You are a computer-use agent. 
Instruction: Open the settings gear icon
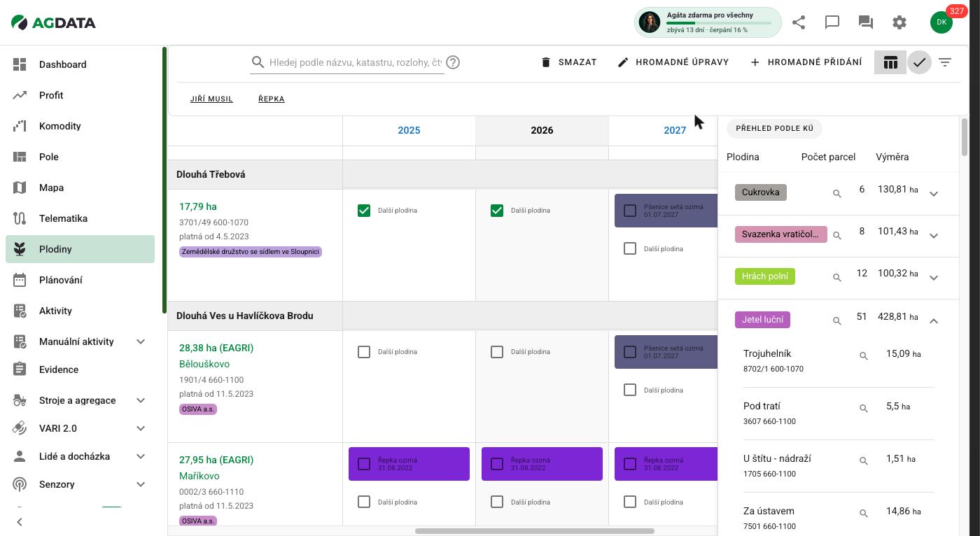pyautogui.click(x=899, y=22)
